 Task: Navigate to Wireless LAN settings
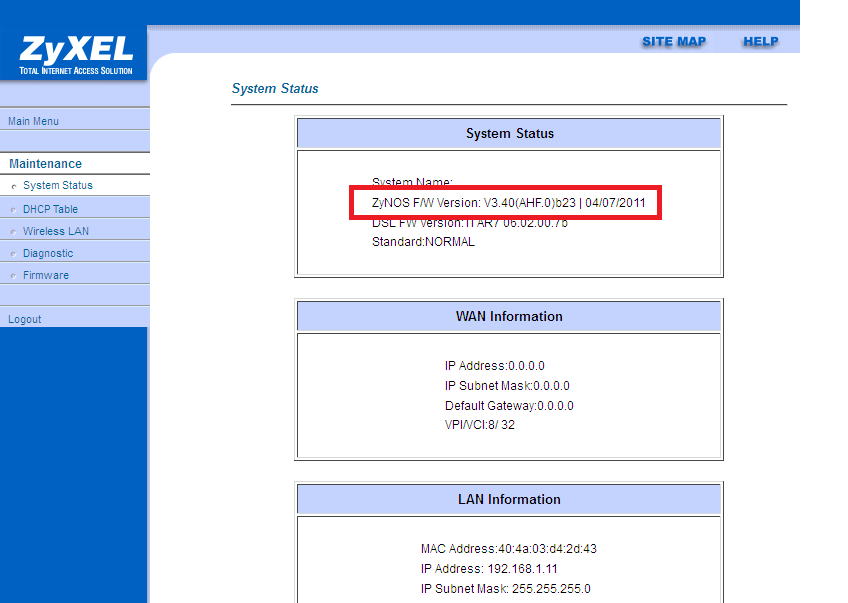56,231
